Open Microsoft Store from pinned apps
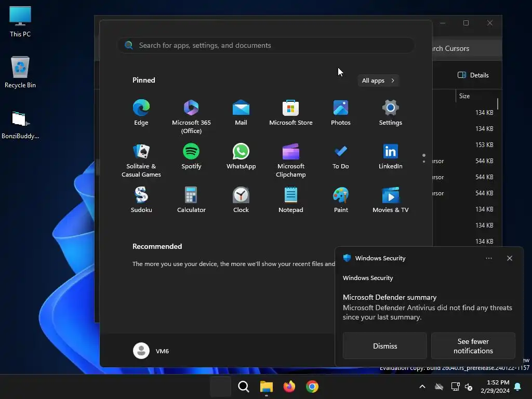532x399 pixels. pos(291,113)
